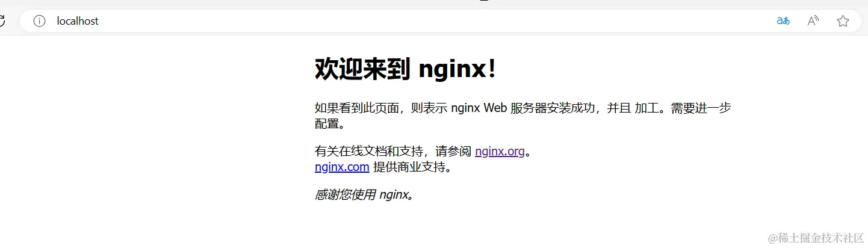Image resolution: width=868 pixels, height=248 pixels.
Task: Click the reload page icon
Action: (x=2, y=21)
